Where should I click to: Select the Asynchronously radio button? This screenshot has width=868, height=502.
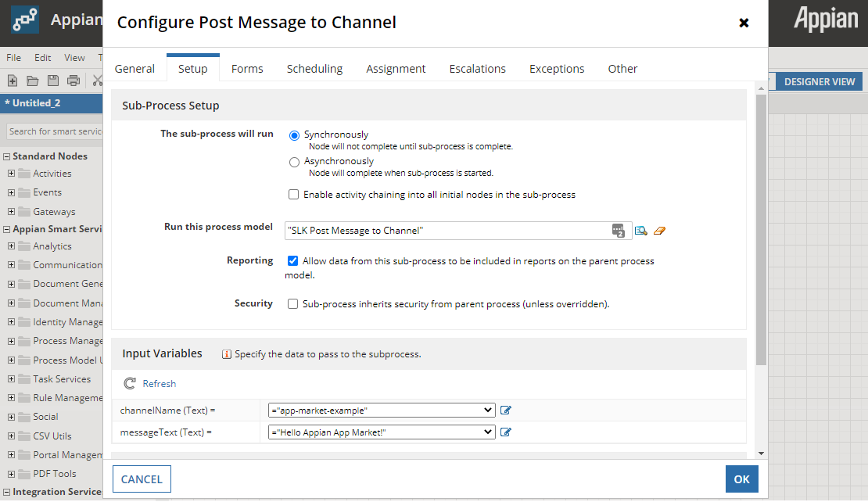coord(294,163)
